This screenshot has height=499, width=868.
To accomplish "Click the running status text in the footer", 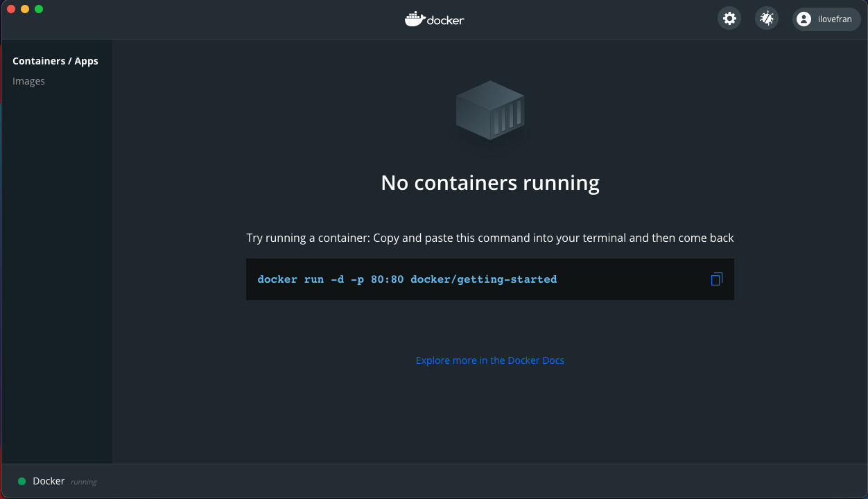I will click(x=84, y=482).
